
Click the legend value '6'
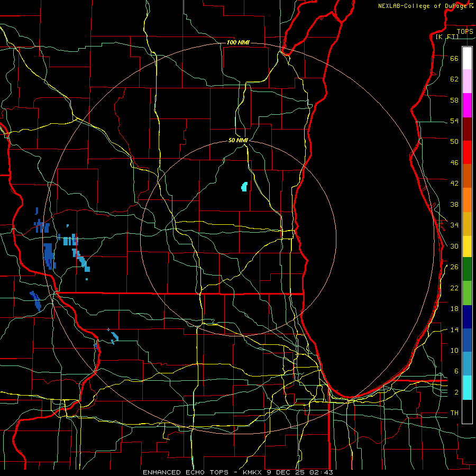[x=456, y=371]
